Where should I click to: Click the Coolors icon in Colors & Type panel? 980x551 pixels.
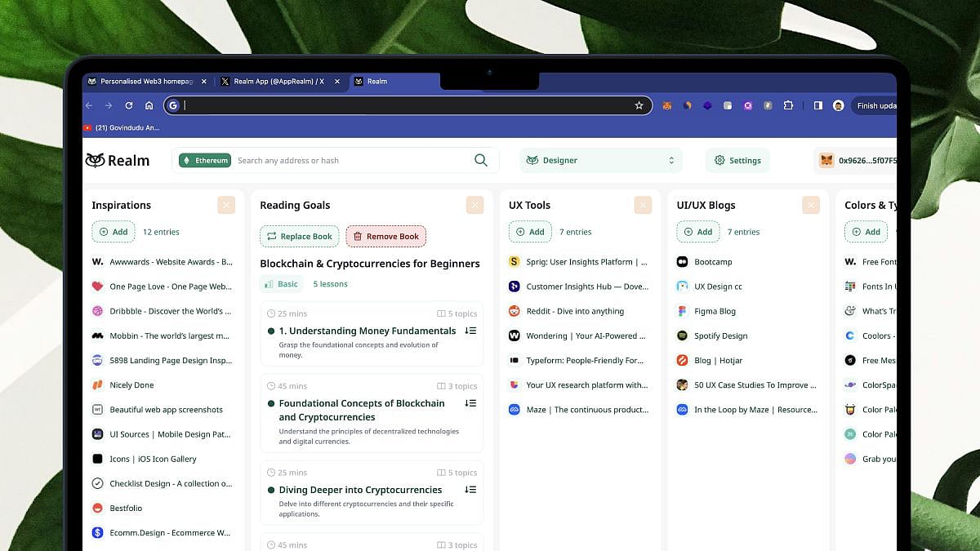tap(849, 335)
